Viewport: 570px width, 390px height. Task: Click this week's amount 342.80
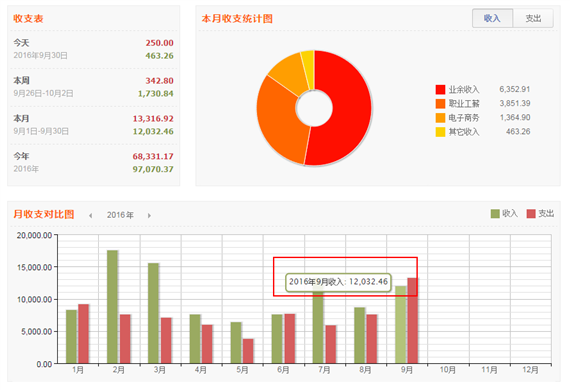(x=160, y=81)
